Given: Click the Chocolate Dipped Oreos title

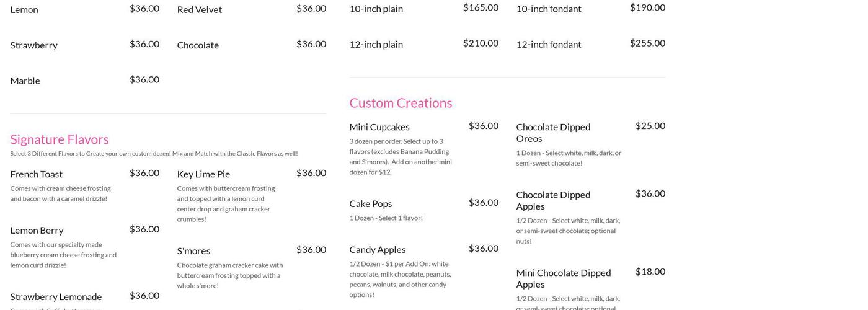Looking at the screenshot, I should coord(553,133).
